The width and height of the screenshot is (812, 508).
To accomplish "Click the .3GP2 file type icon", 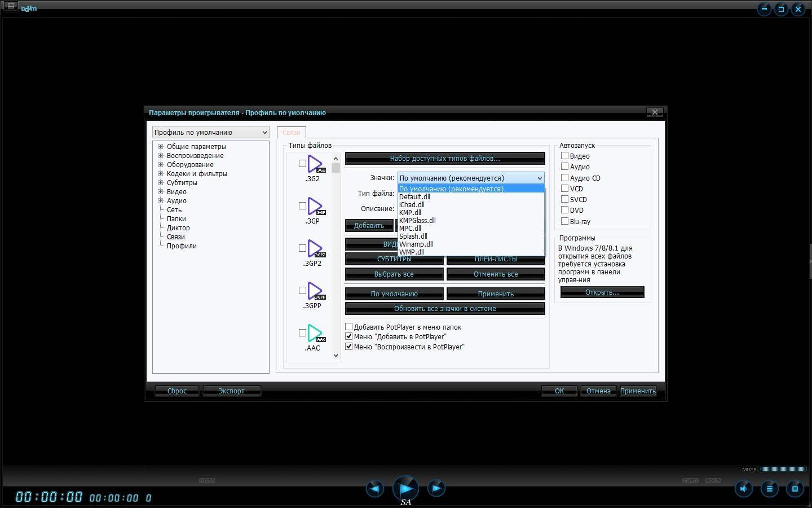I will 316,248.
